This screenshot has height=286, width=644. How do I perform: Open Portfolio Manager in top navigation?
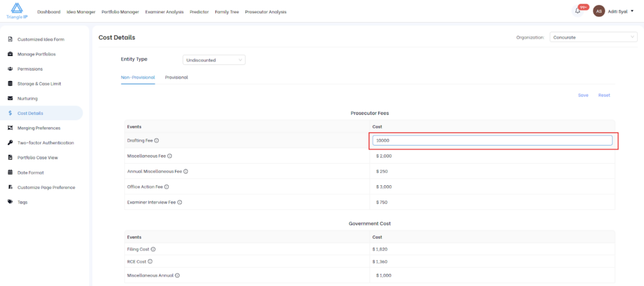[x=119, y=12]
